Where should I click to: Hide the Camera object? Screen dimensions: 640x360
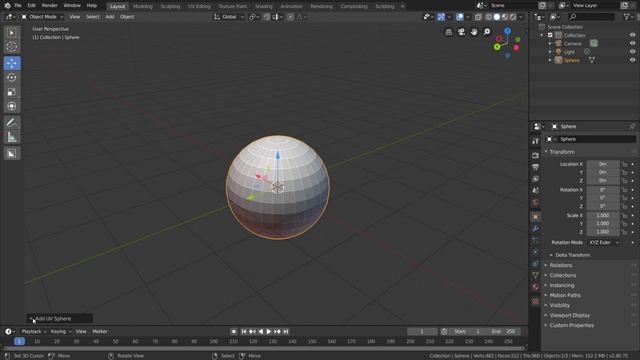pyautogui.click(x=632, y=43)
